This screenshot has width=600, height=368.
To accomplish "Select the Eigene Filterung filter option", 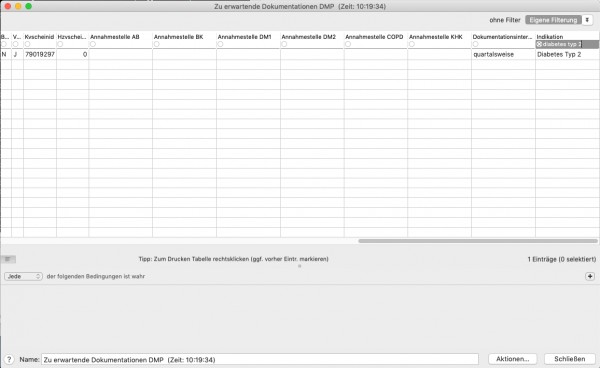I will coord(553,20).
